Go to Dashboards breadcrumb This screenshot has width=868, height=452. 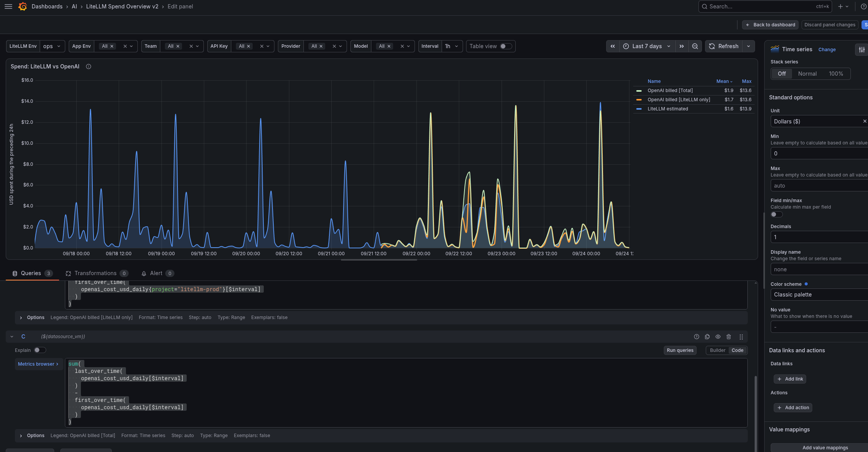tap(47, 6)
